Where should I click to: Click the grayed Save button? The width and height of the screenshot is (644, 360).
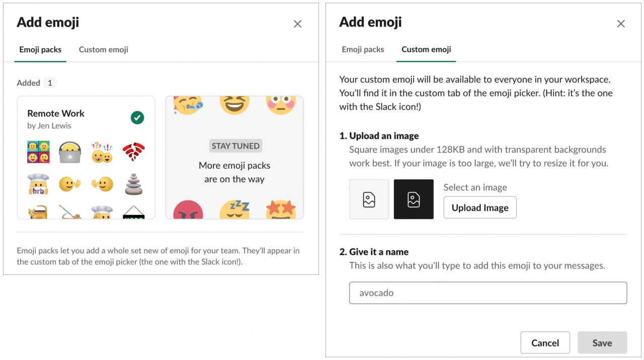(x=602, y=343)
